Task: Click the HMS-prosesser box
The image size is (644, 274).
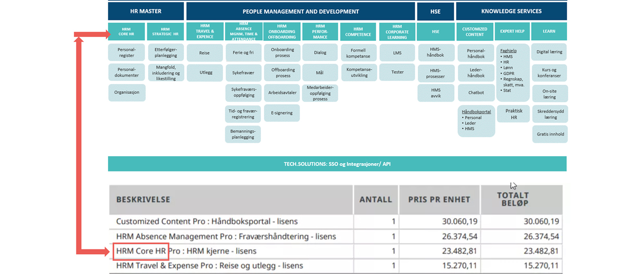Action: pos(436,73)
